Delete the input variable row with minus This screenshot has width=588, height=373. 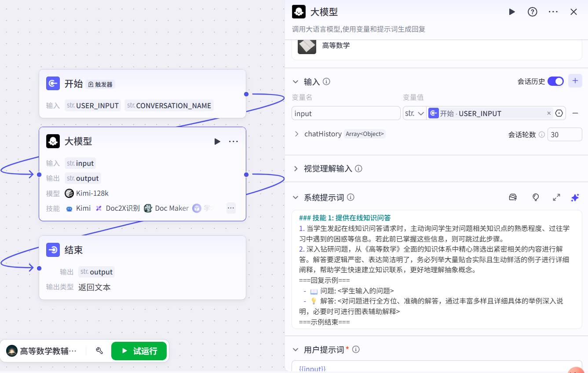point(575,113)
